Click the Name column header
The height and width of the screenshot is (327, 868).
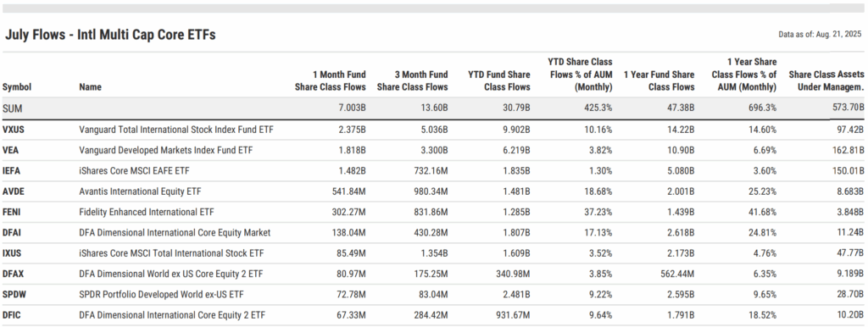pyautogui.click(x=90, y=87)
